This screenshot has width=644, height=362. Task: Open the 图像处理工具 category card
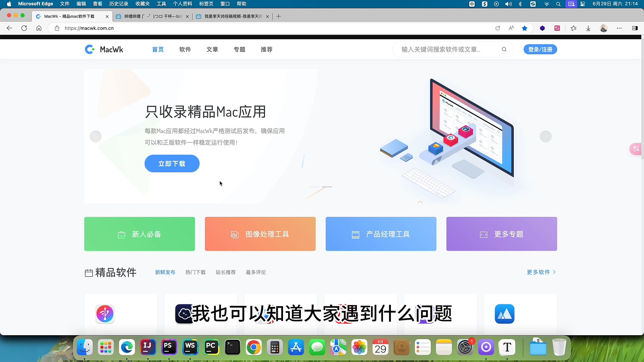[260, 234]
